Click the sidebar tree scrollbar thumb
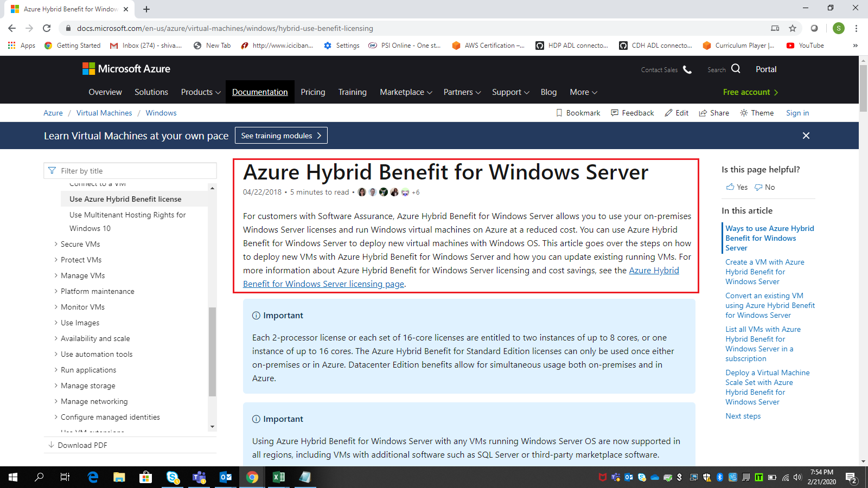The width and height of the screenshot is (868, 488). pyautogui.click(x=212, y=352)
